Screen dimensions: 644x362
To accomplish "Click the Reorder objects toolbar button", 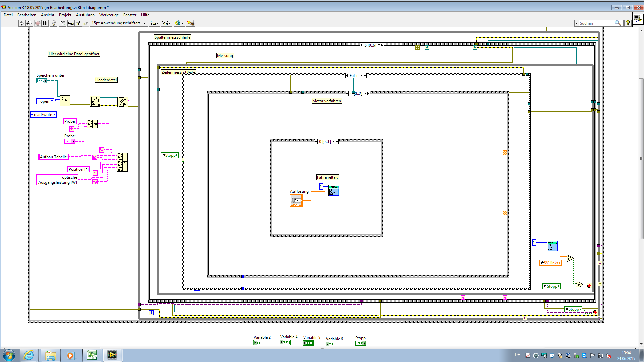I will (179, 23).
